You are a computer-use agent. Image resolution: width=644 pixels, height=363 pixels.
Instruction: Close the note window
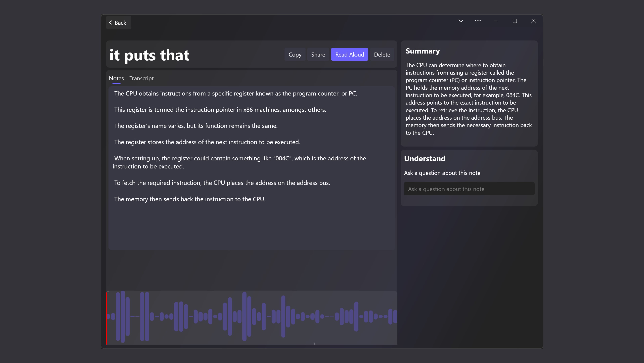click(533, 21)
